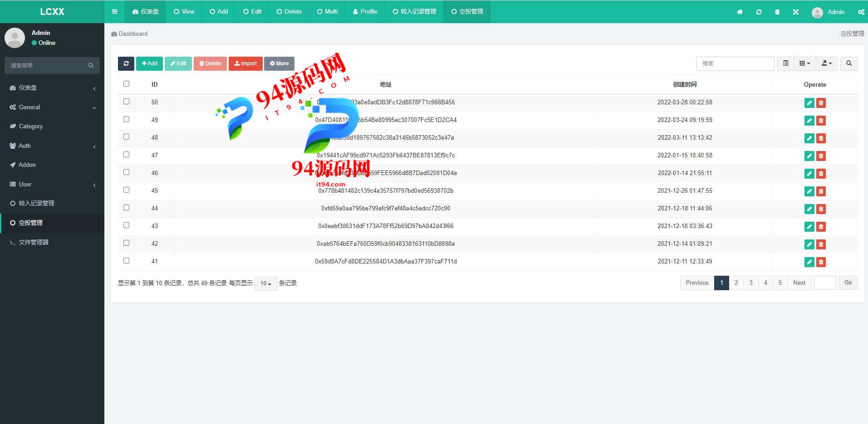Open Addon in the sidebar

[52, 165]
